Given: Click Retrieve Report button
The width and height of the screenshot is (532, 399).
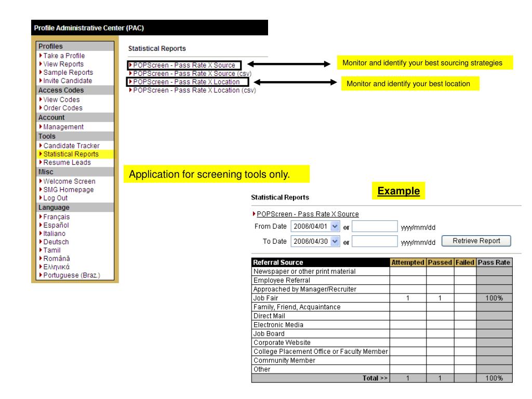Looking at the screenshot, I should coord(476,241).
